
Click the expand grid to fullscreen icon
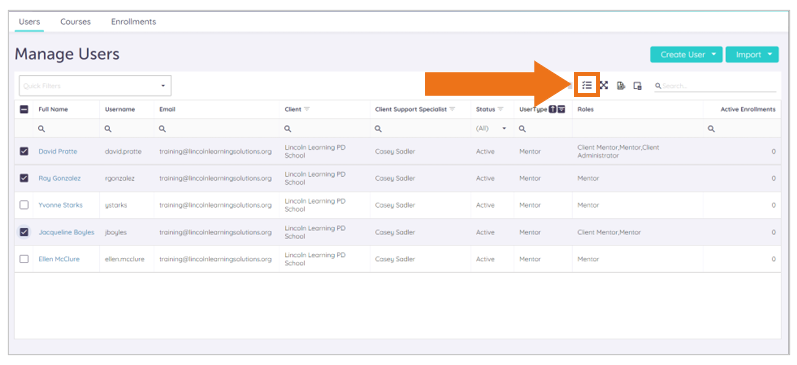[604, 85]
